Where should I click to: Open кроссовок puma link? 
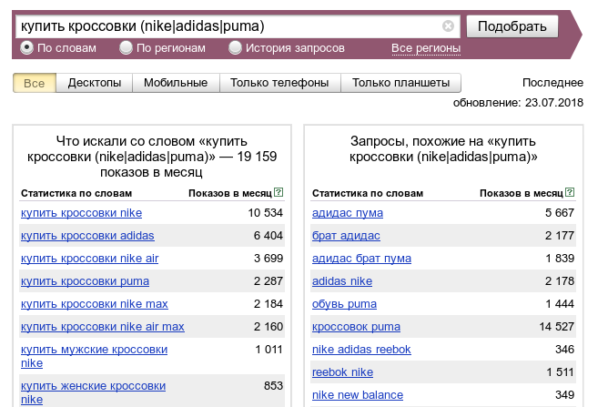[x=356, y=327]
